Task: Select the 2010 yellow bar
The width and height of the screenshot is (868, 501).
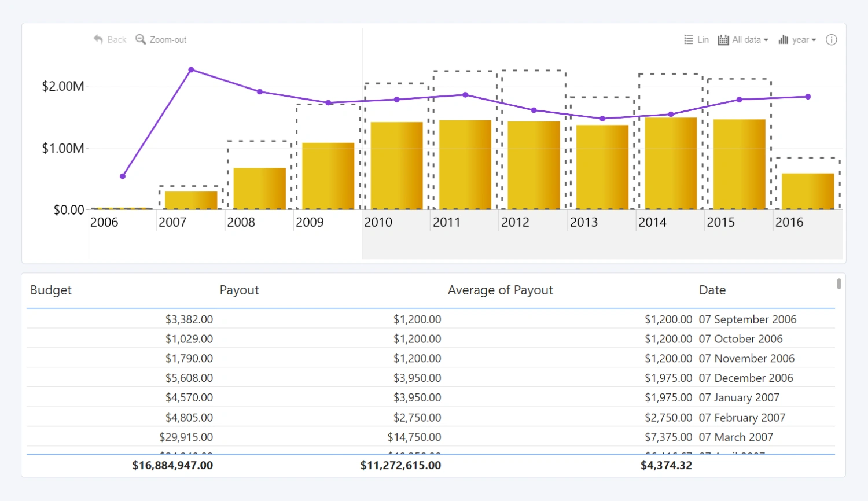Action: tap(396, 165)
